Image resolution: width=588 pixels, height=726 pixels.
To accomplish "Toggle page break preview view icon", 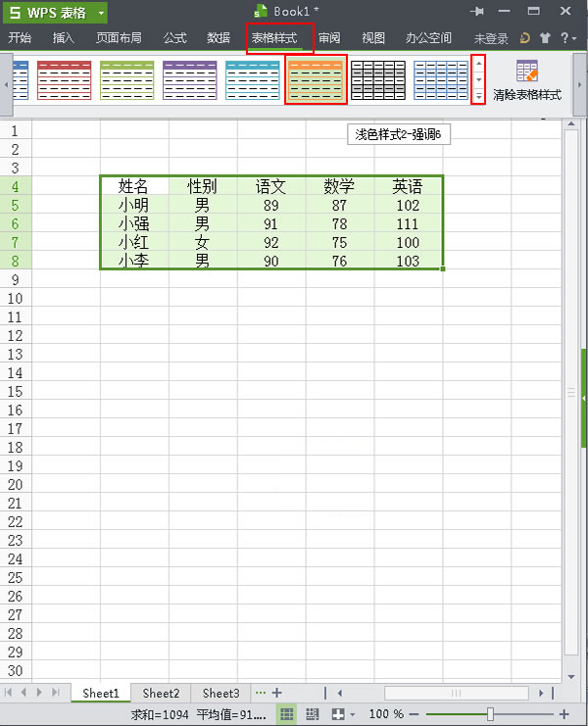I will pyautogui.click(x=313, y=714).
